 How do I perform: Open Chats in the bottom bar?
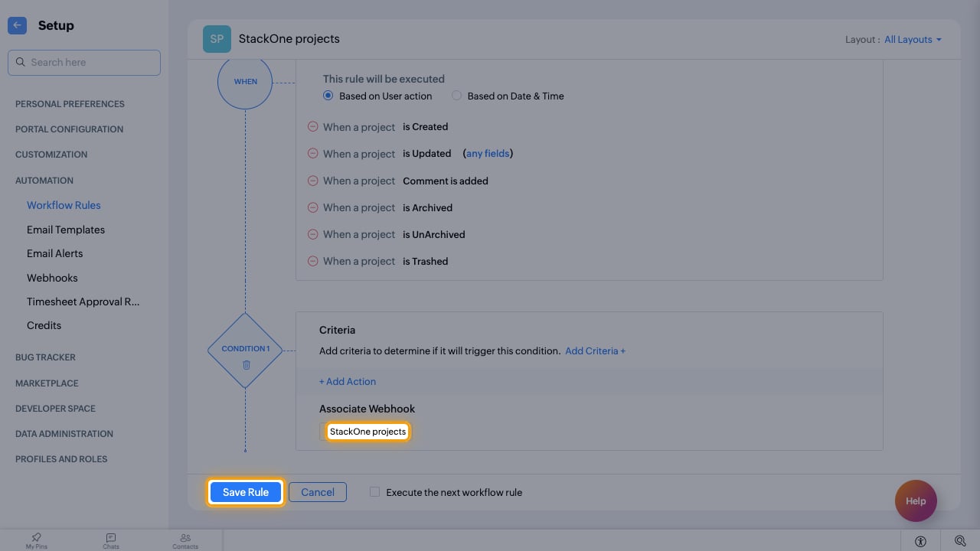[111, 541]
